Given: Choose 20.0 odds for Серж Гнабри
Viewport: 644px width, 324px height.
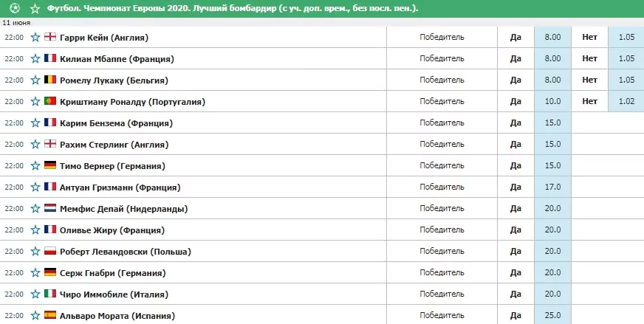Looking at the screenshot, I should (x=552, y=272).
